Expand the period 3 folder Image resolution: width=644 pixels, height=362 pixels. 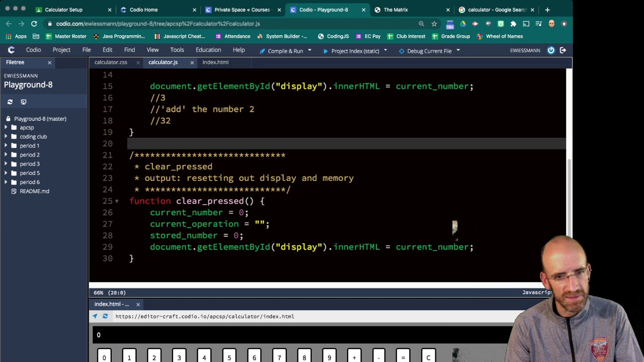(x=6, y=164)
